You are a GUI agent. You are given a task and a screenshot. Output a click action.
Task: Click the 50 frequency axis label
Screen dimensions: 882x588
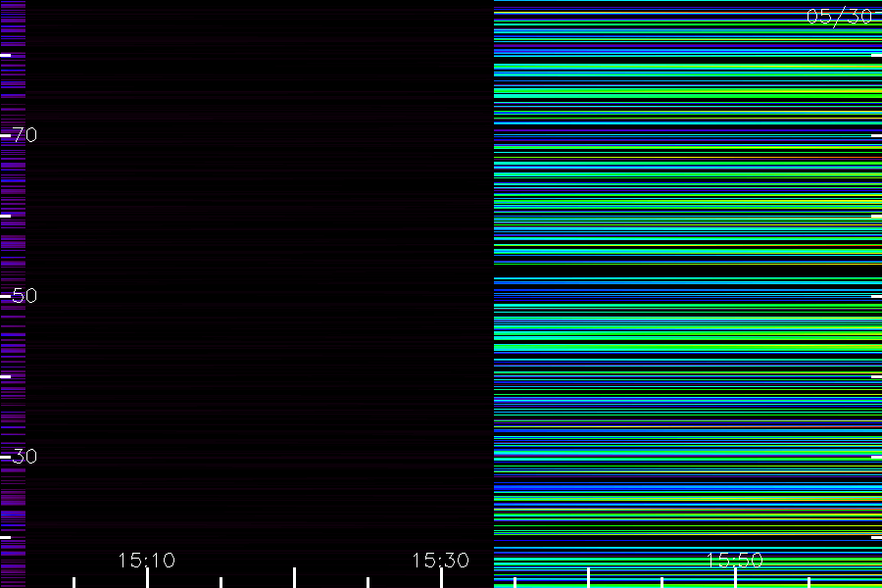24,295
